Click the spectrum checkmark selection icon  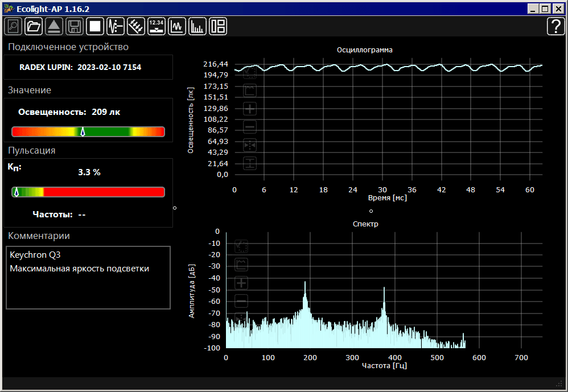point(241,246)
